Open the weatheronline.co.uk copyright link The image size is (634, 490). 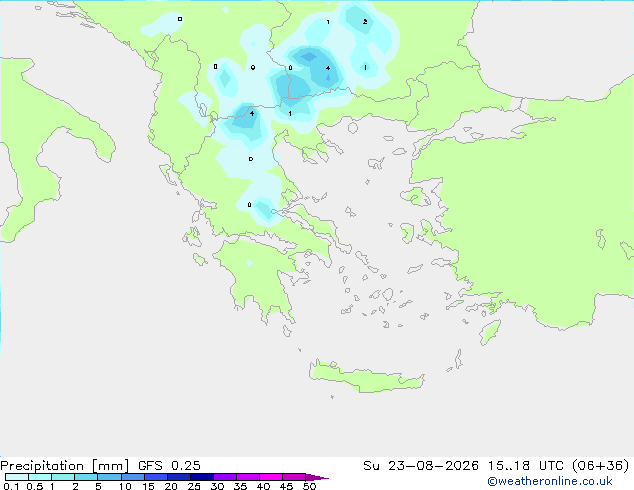[x=550, y=481]
